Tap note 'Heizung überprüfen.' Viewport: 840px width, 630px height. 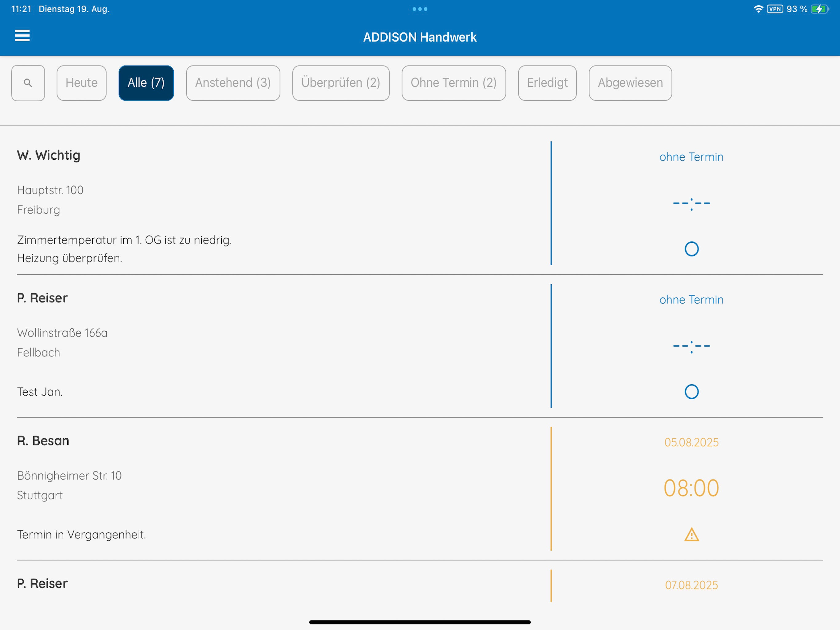click(69, 258)
